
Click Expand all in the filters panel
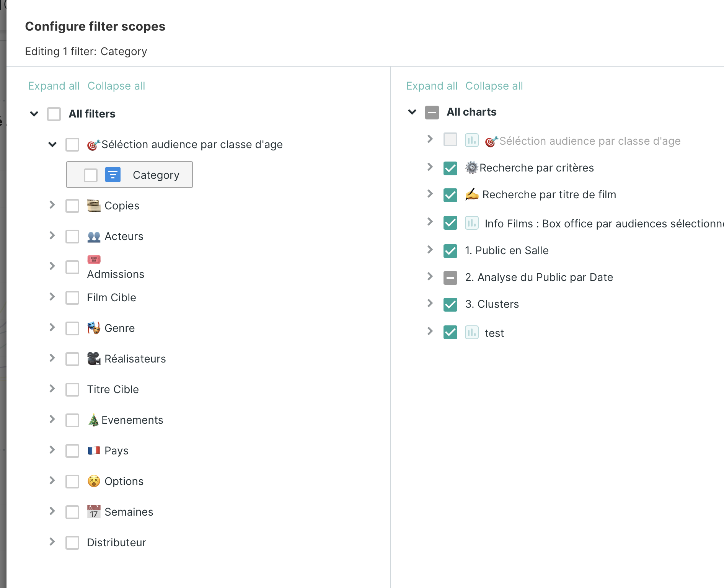tap(54, 86)
